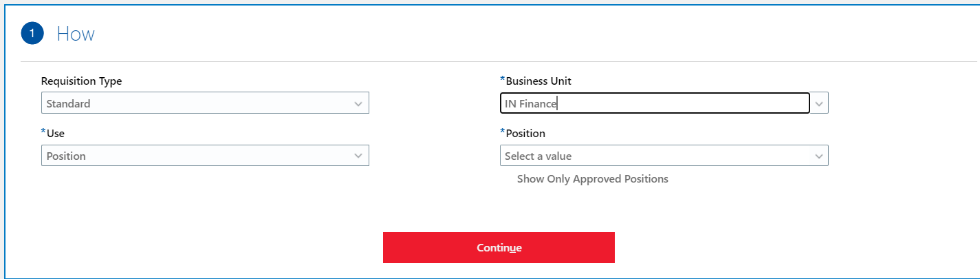
Task: Click the Continue button
Action: [x=499, y=247]
